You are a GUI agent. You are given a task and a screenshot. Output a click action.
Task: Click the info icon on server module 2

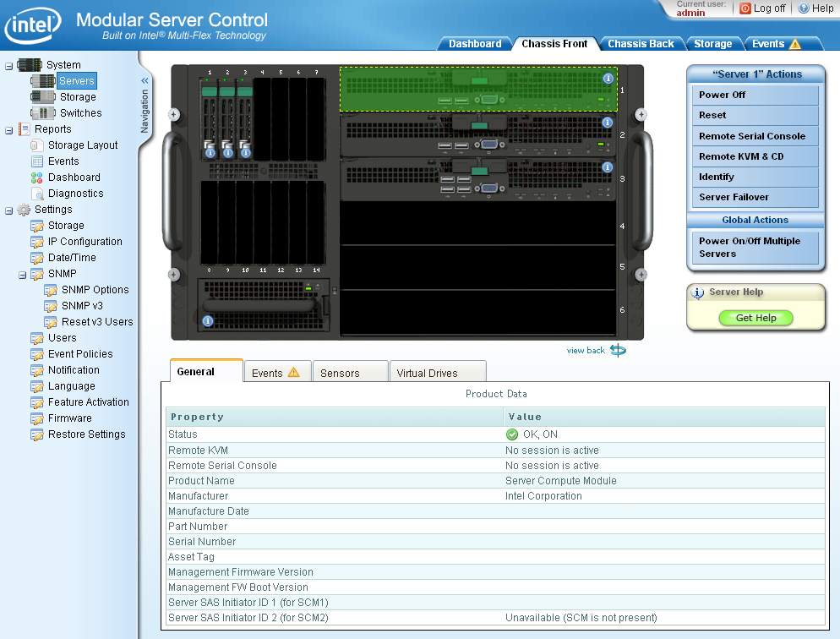click(607, 123)
